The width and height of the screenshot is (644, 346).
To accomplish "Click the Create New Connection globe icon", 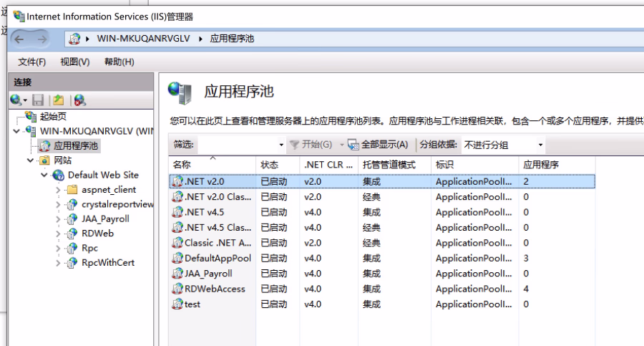I will [x=16, y=100].
